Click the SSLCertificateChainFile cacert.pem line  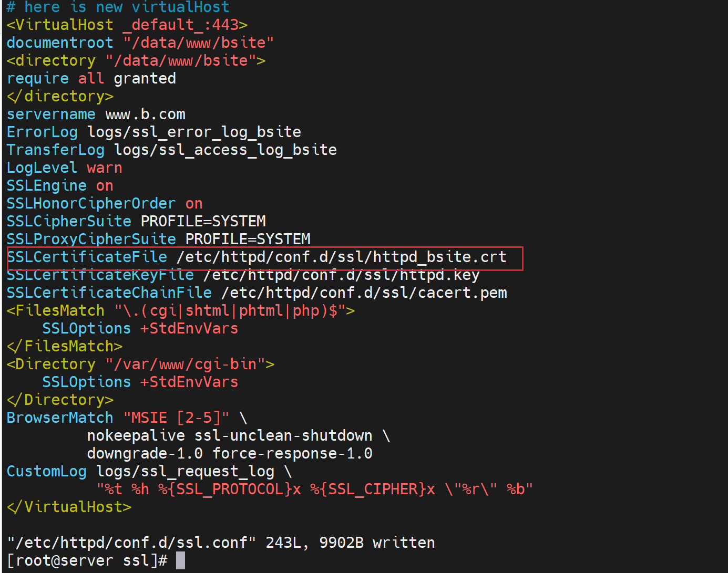coord(257,293)
